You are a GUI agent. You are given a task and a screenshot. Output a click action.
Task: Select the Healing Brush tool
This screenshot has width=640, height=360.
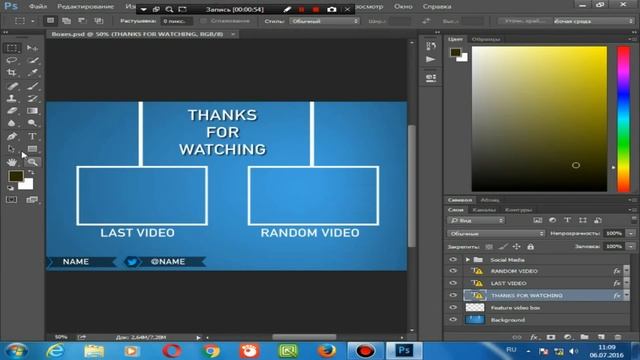12,86
